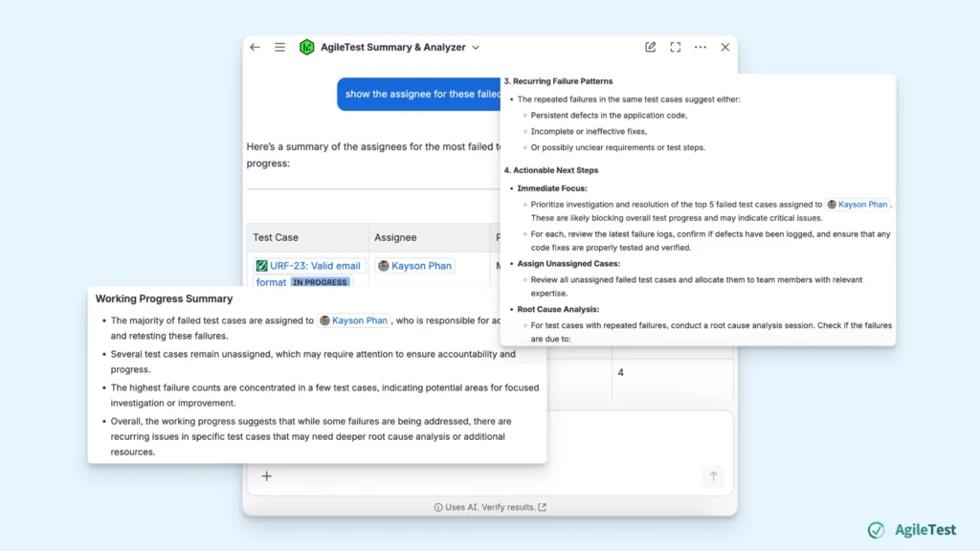Click the info icon beside 'Uses AI'
Screen dimensions: 980x551
pyautogui.click(x=438, y=507)
